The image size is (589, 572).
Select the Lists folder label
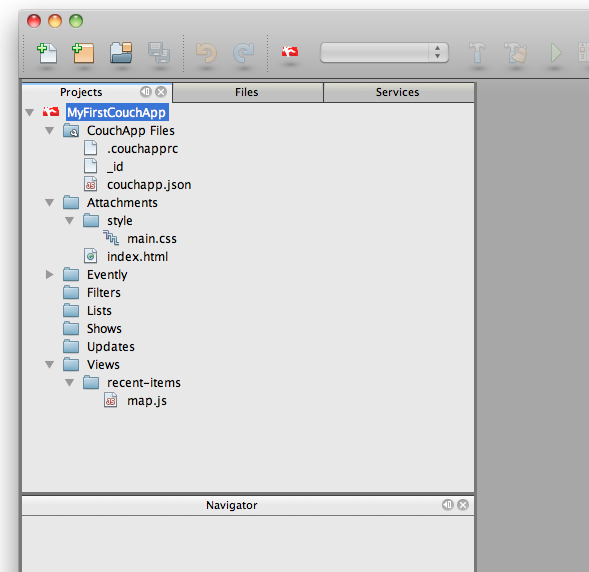point(99,311)
